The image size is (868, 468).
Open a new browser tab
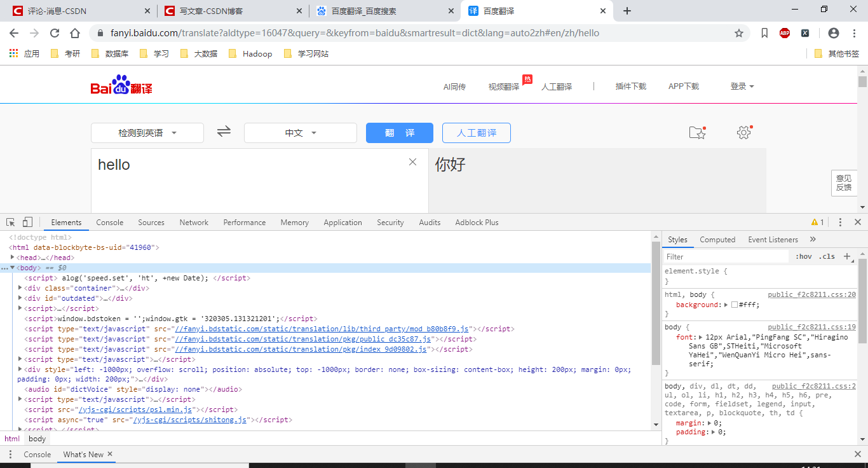(x=627, y=11)
